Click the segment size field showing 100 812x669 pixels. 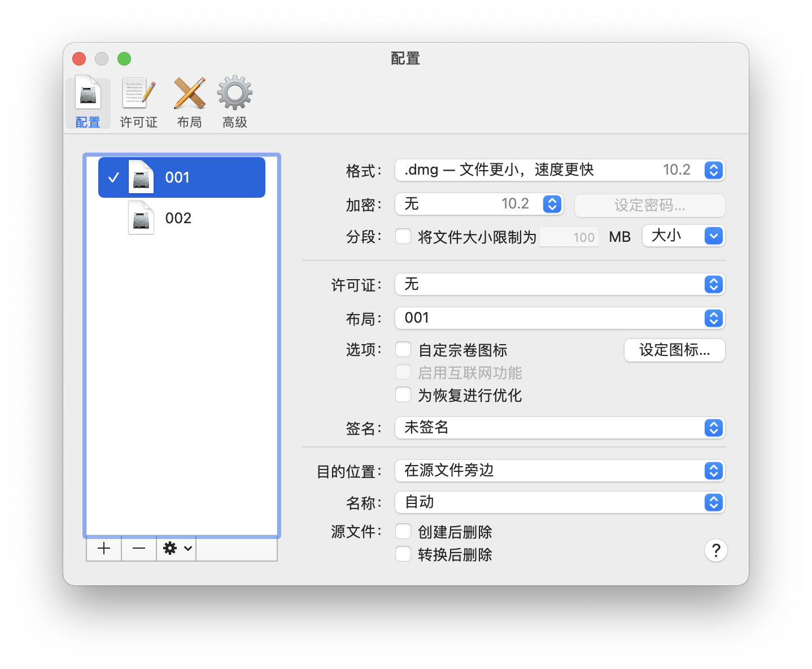(569, 237)
